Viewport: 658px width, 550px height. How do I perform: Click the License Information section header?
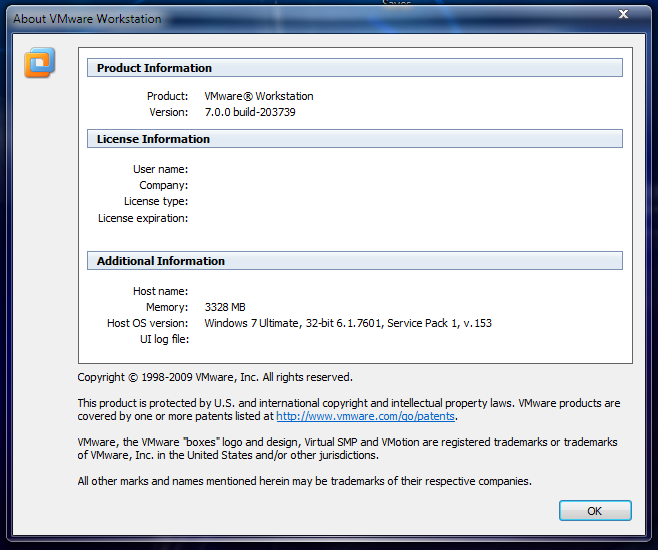[x=355, y=139]
